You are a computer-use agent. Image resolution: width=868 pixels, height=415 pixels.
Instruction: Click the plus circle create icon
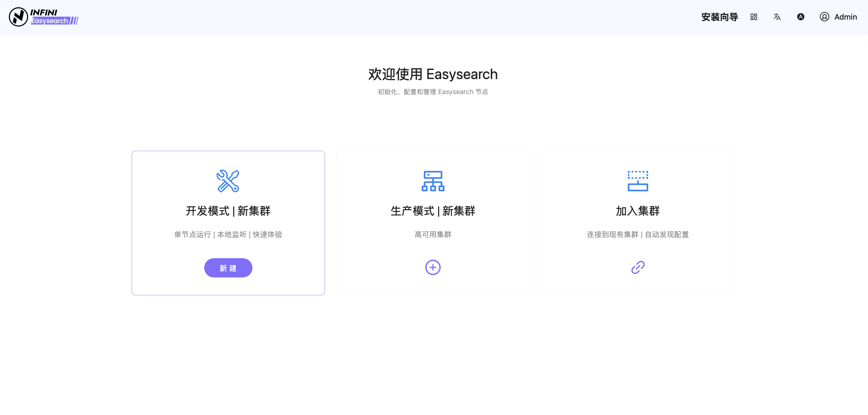(433, 267)
